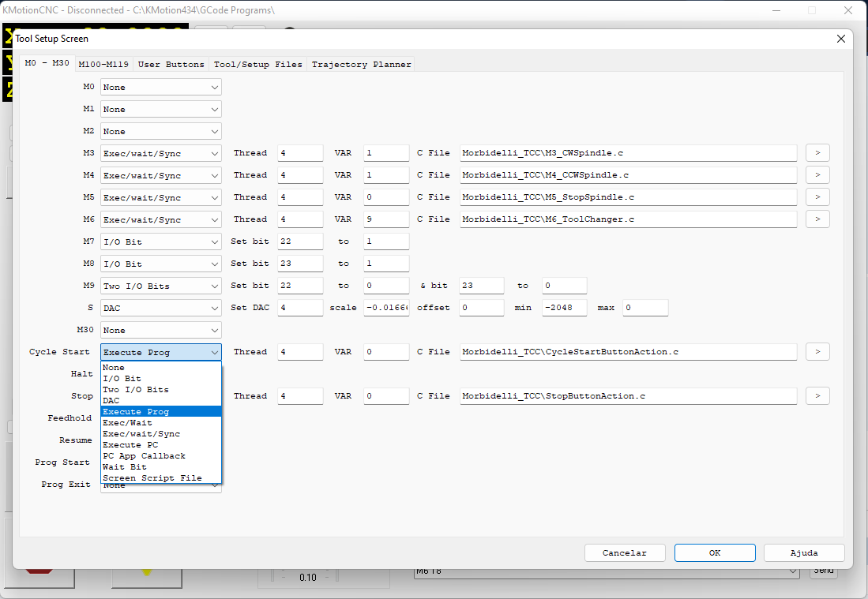The width and height of the screenshot is (868, 599).
Task: Click the browse arrow button for M6 C File
Action: pyautogui.click(x=817, y=219)
